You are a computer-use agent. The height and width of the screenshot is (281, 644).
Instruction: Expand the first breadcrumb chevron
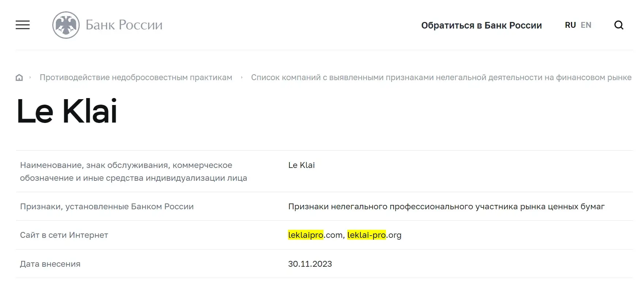click(x=30, y=78)
